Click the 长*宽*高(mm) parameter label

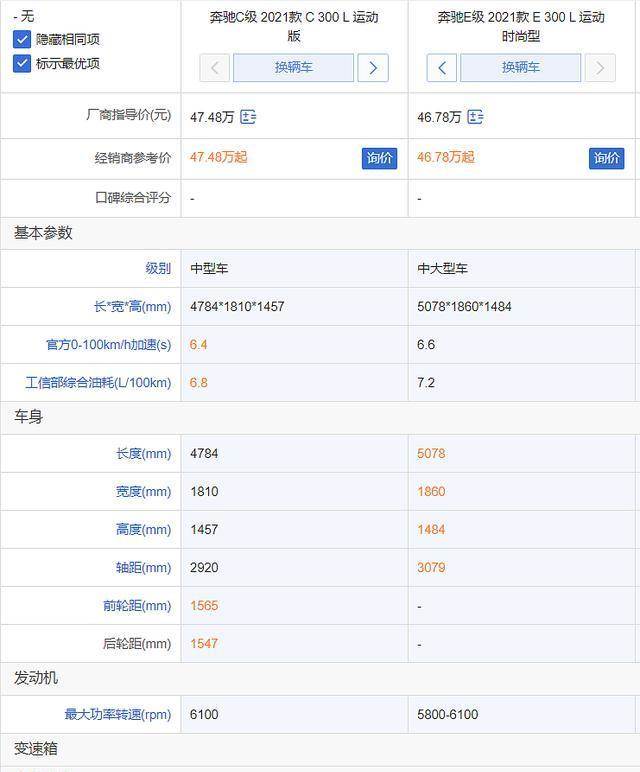click(132, 307)
